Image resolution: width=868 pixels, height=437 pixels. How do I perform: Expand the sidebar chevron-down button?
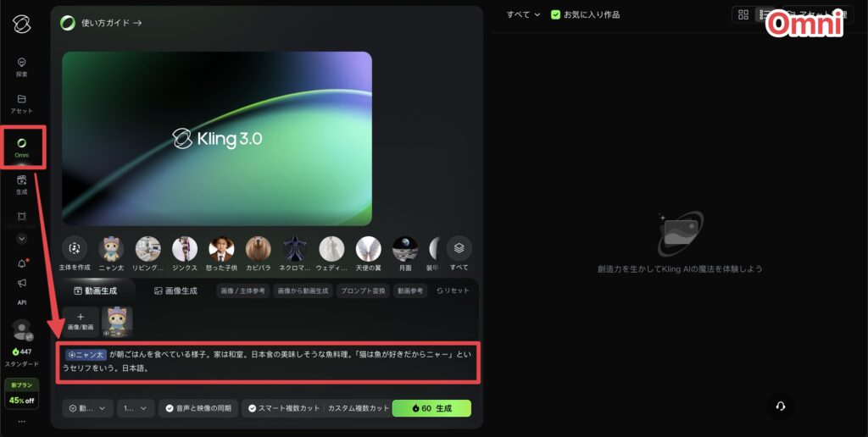point(22,239)
